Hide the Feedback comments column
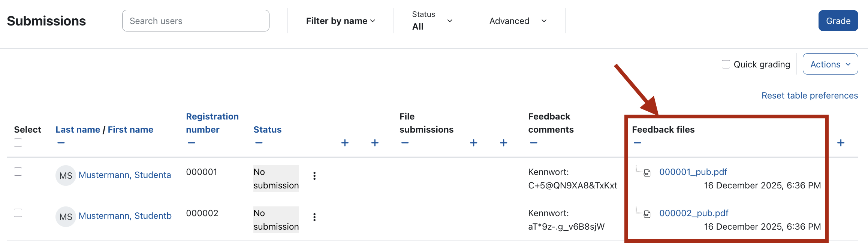 click(x=534, y=143)
